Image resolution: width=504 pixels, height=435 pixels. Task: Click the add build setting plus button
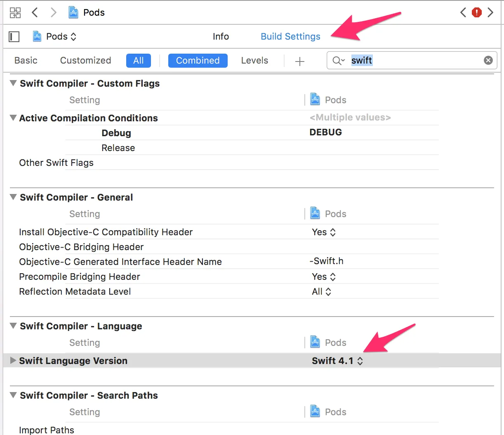tap(300, 61)
